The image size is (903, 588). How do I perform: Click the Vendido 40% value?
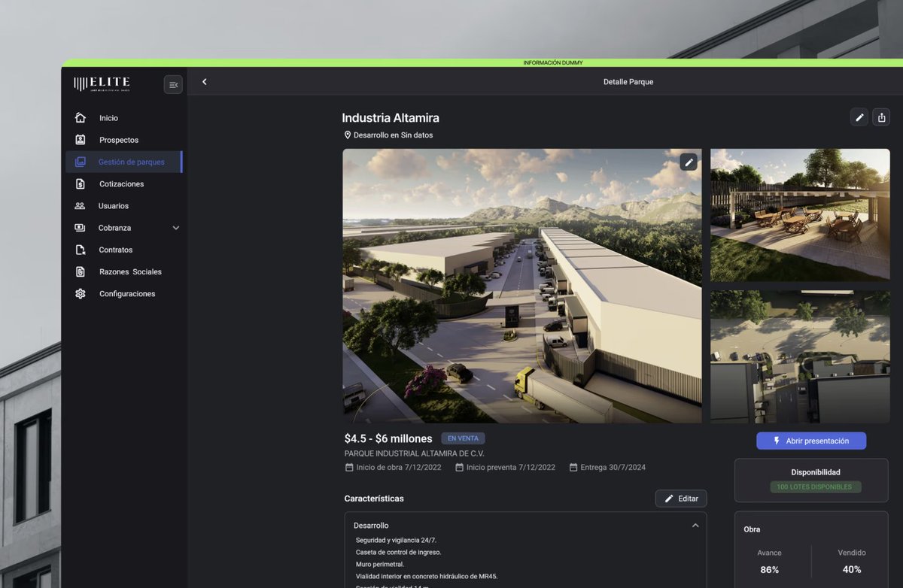click(x=852, y=569)
